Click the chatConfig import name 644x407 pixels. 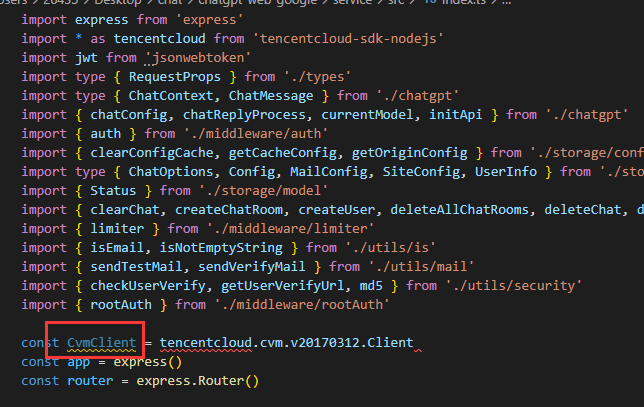click(129, 115)
